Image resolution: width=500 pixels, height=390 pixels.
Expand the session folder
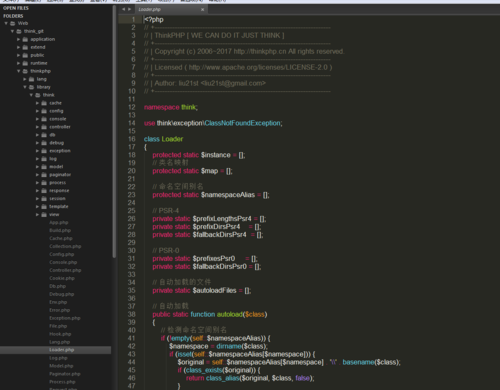[38, 199]
